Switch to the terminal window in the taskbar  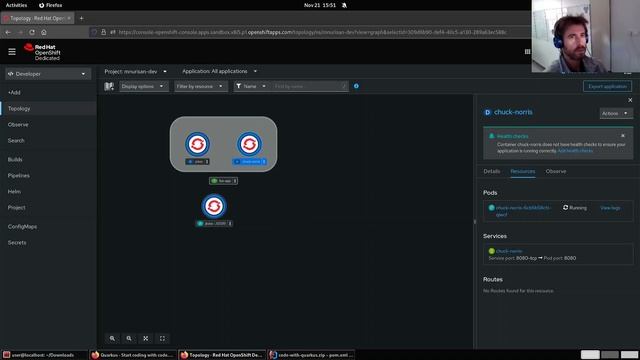coord(44,355)
